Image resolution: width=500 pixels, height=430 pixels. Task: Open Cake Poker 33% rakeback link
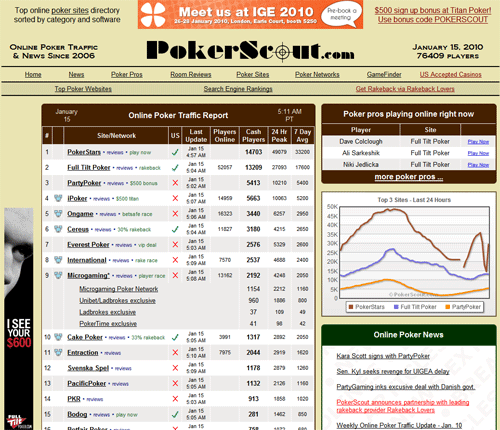148,338
